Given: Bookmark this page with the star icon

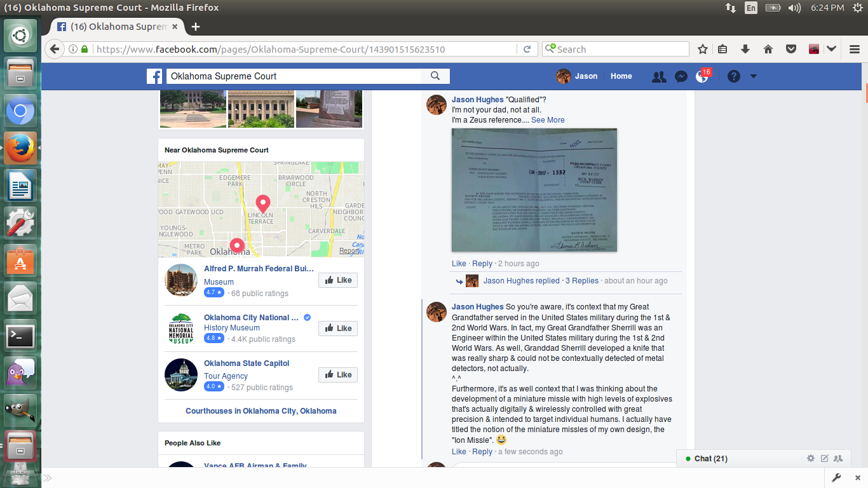Looking at the screenshot, I should pos(703,49).
